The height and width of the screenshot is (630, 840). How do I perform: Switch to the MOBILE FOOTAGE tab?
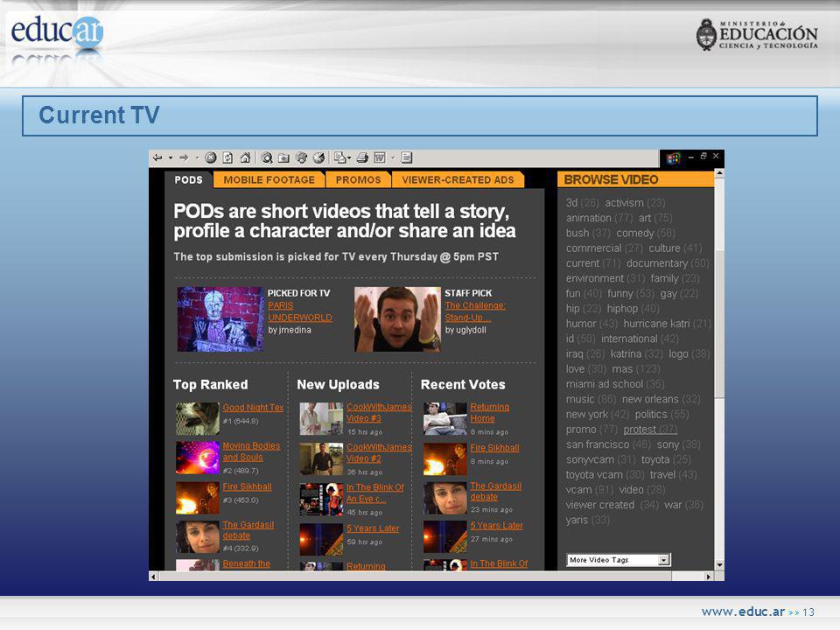[x=269, y=180]
